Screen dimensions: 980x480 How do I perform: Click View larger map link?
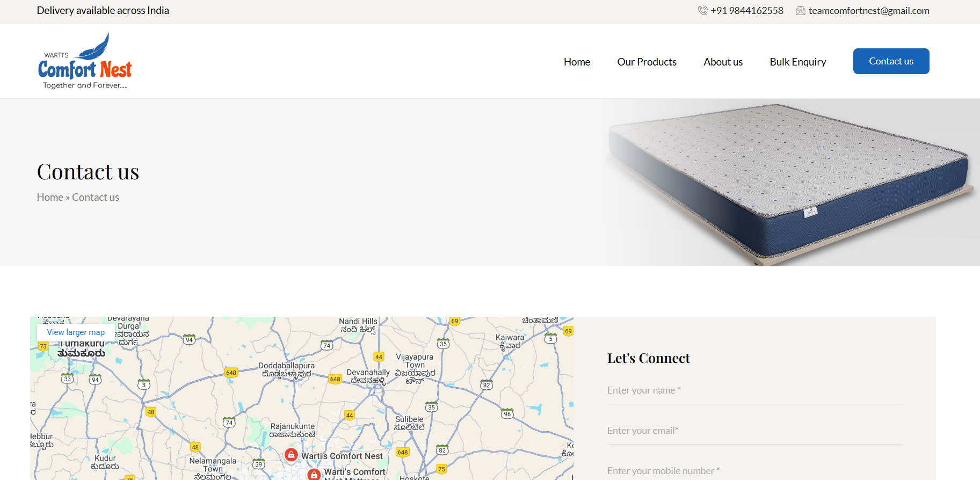tap(76, 332)
